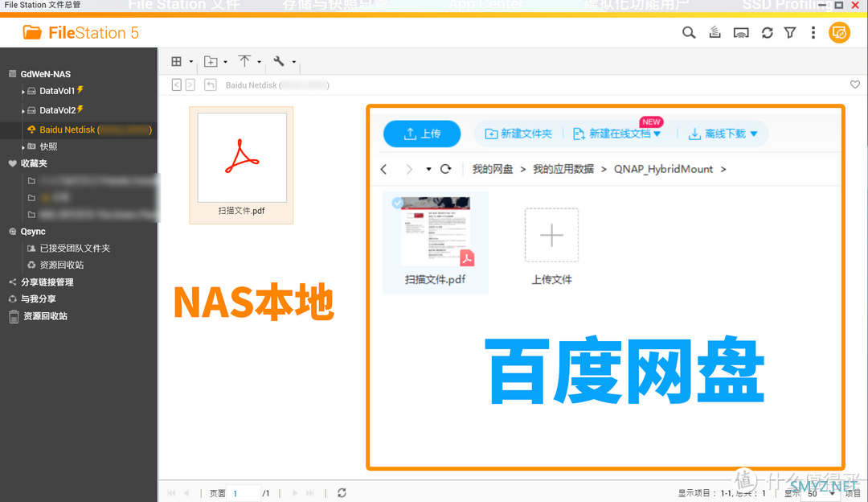Image resolution: width=868 pixels, height=502 pixels.
Task: Select the DataVol1 volume
Action: coord(57,91)
